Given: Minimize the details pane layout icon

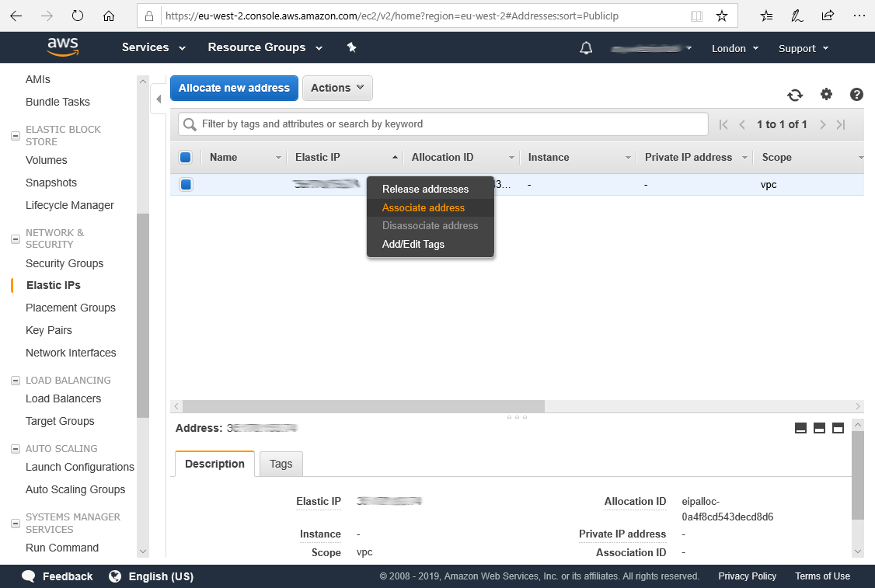Looking at the screenshot, I should click(800, 428).
